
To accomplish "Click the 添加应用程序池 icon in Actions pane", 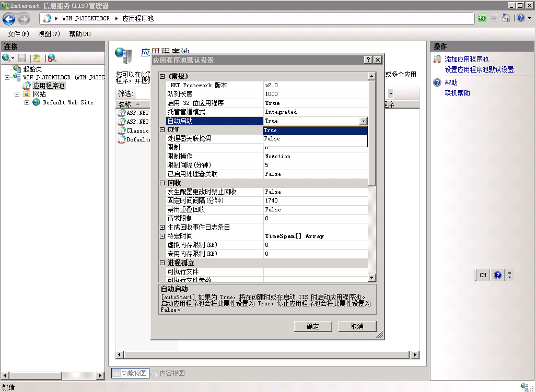I will click(438, 59).
